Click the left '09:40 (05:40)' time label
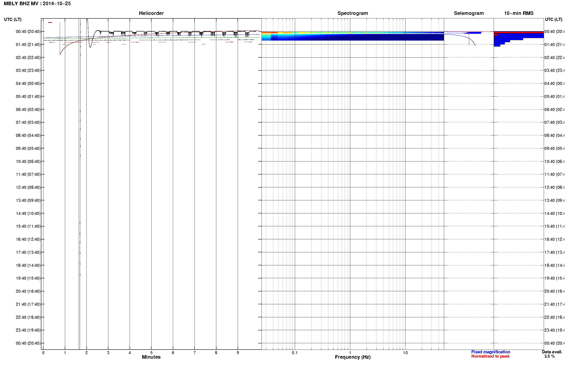The image size is (588, 368). point(28,148)
